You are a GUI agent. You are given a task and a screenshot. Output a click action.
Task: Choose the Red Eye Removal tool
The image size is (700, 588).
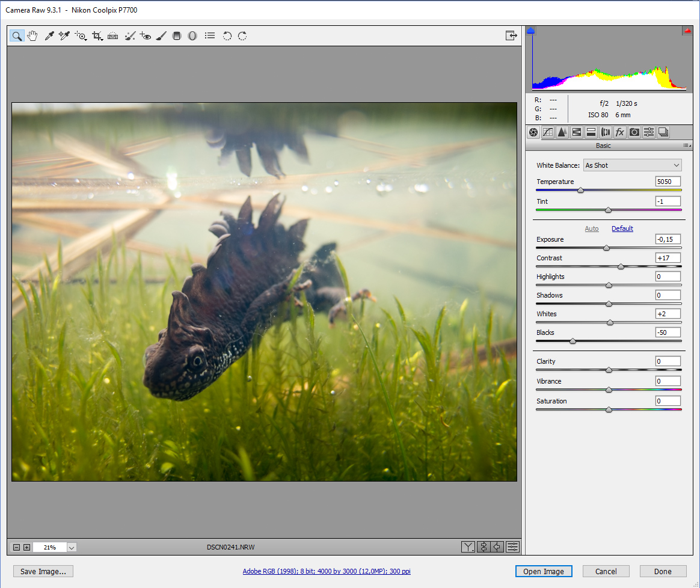pyautogui.click(x=145, y=36)
